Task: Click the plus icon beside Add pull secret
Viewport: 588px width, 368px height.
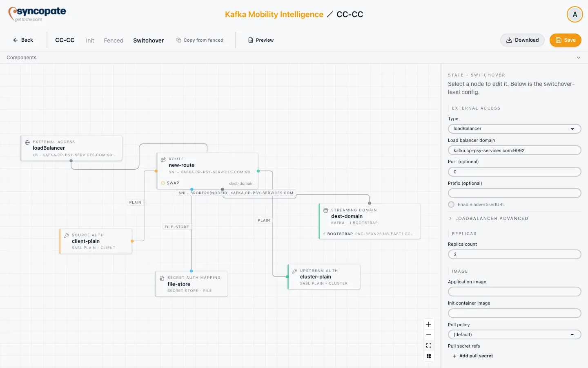Action: (454, 356)
